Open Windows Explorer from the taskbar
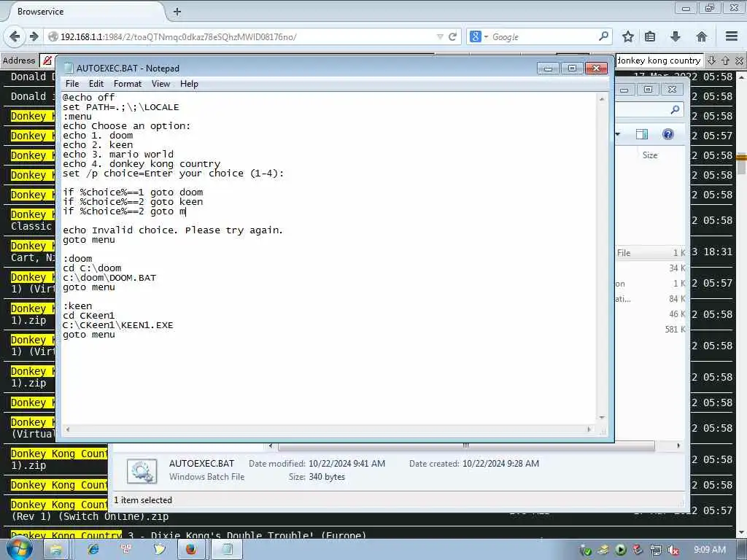The image size is (747, 560). point(55,550)
